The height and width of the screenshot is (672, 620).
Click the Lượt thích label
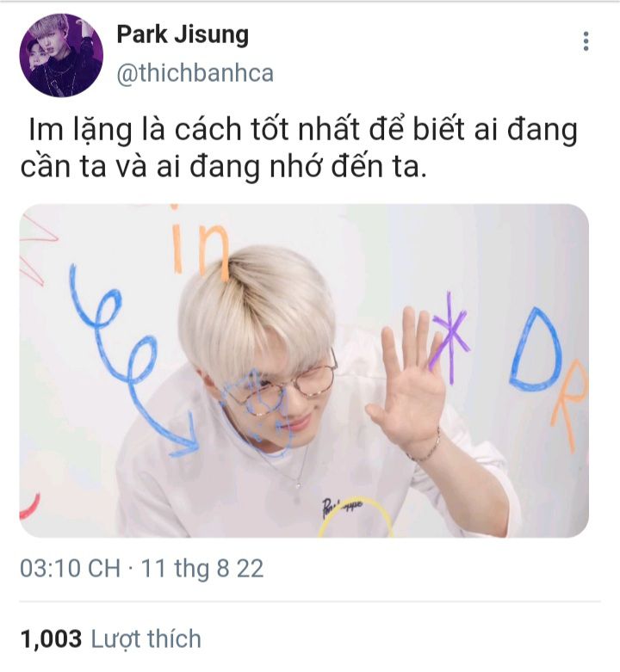pyautogui.click(x=146, y=638)
